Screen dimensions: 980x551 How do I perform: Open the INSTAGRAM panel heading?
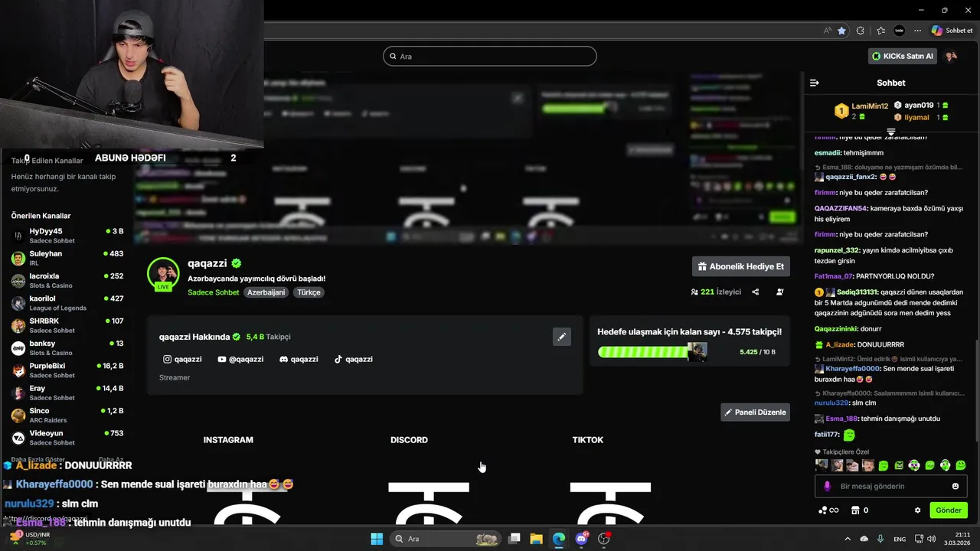[228, 440]
